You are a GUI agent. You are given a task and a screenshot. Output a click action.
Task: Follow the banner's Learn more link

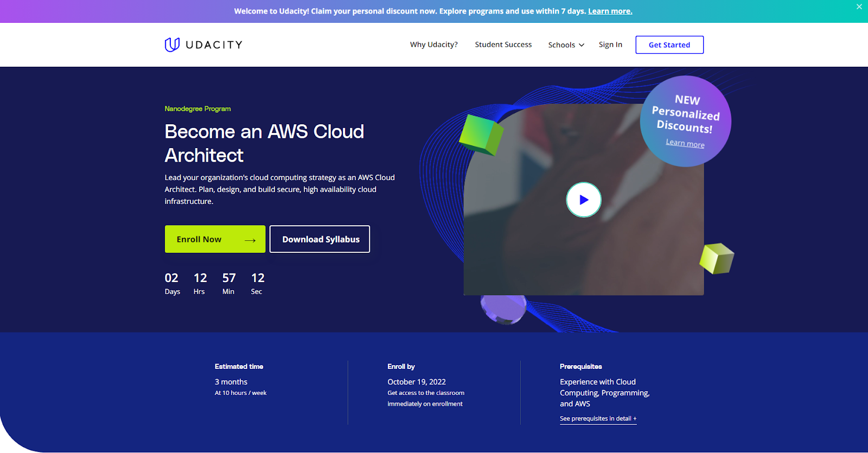pos(610,11)
